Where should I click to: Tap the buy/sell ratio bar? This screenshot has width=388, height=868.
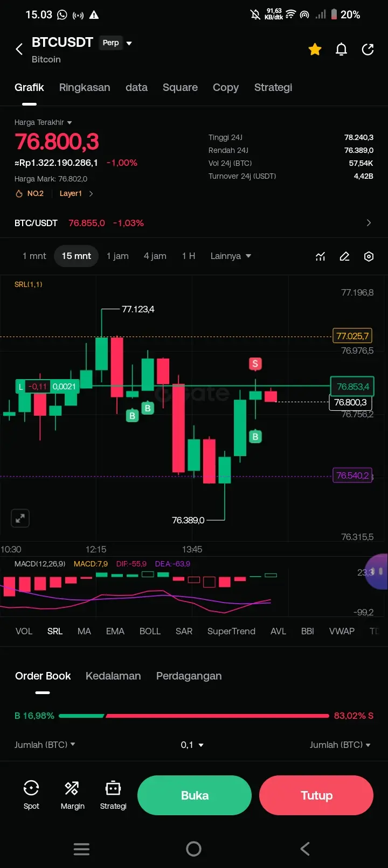[194, 716]
